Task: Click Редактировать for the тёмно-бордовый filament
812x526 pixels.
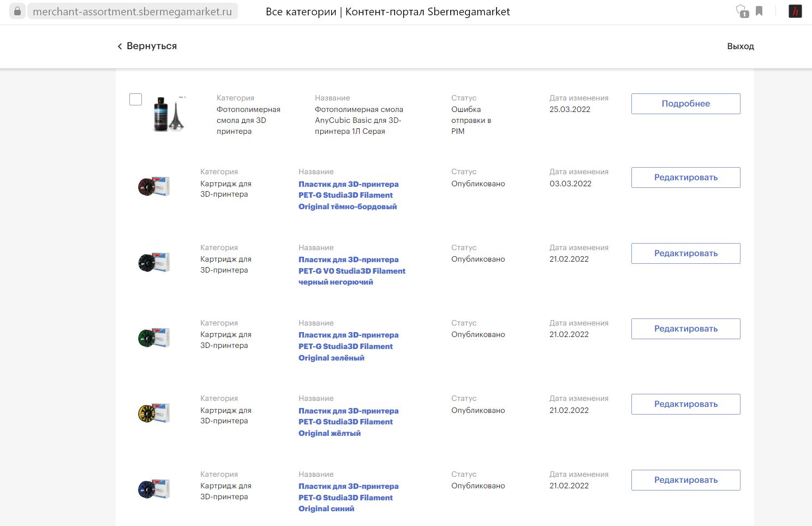Action: [x=685, y=178]
